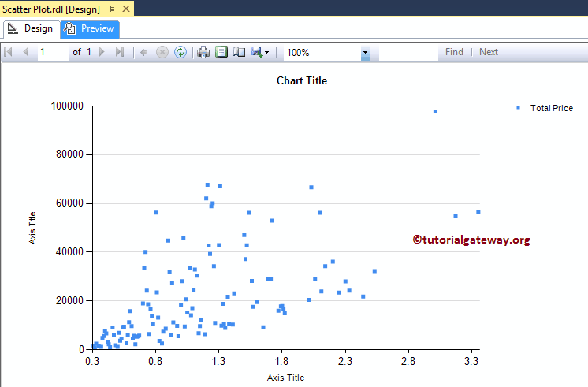The image size is (588, 387).
Task: Go to next page arrow
Action: 102,52
